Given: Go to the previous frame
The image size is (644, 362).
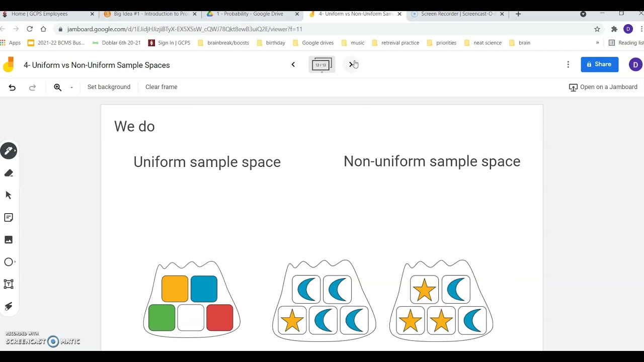Looking at the screenshot, I should tap(293, 64).
